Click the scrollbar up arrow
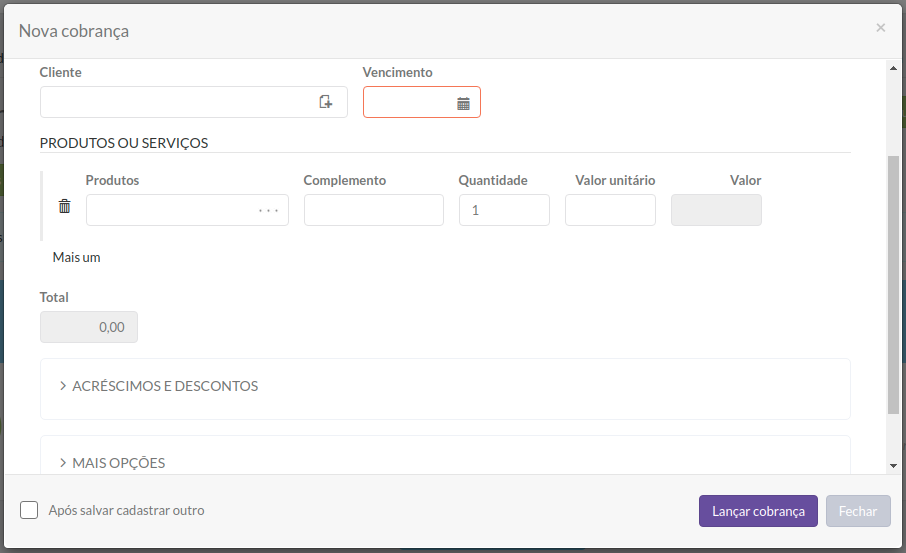 (x=893, y=68)
